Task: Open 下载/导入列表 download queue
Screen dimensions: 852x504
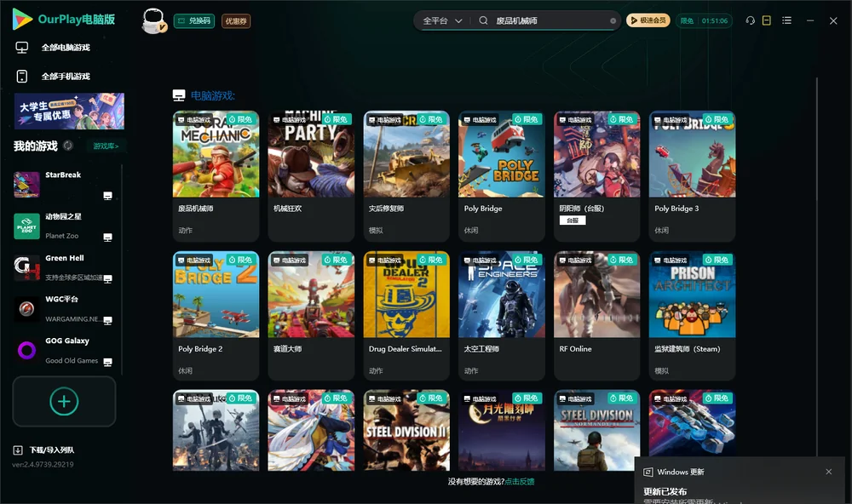Action: pyautogui.click(x=44, y=450)
